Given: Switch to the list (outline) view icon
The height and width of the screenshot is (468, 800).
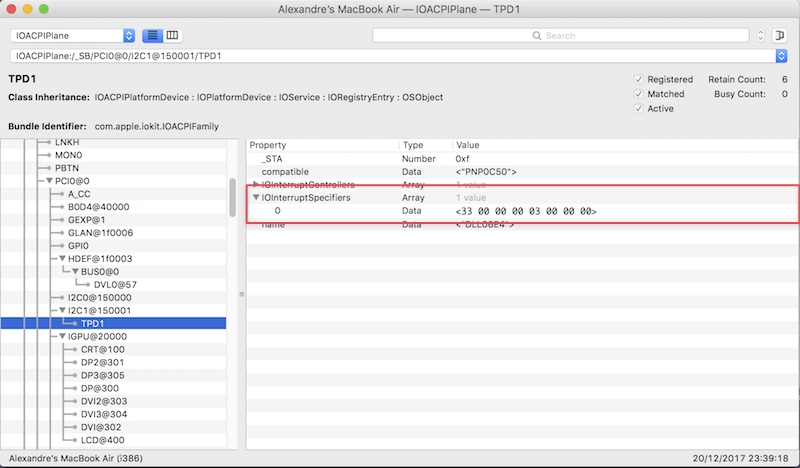Looking at the screenshot, I should (153, 35).
